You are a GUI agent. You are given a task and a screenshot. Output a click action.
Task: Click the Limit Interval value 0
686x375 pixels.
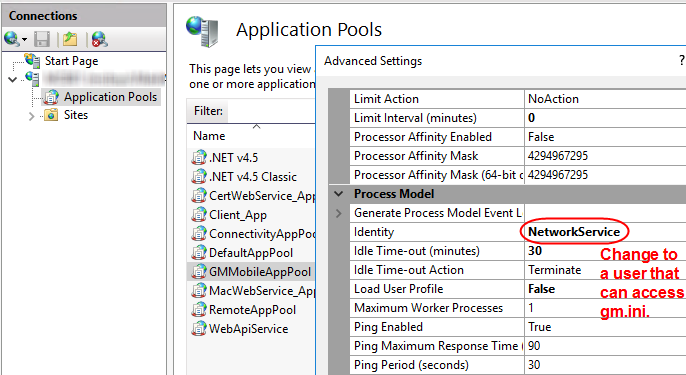point(532,118)
